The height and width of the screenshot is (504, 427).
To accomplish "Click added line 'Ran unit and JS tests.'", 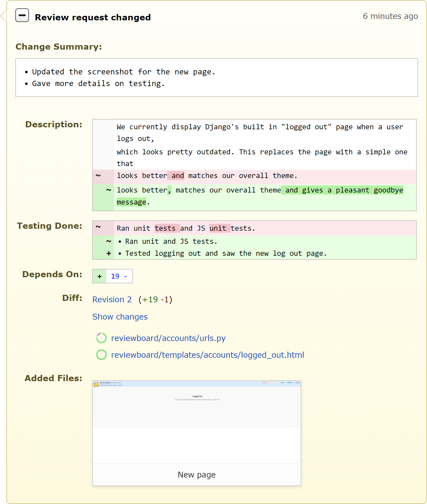I will pos(171,242).
